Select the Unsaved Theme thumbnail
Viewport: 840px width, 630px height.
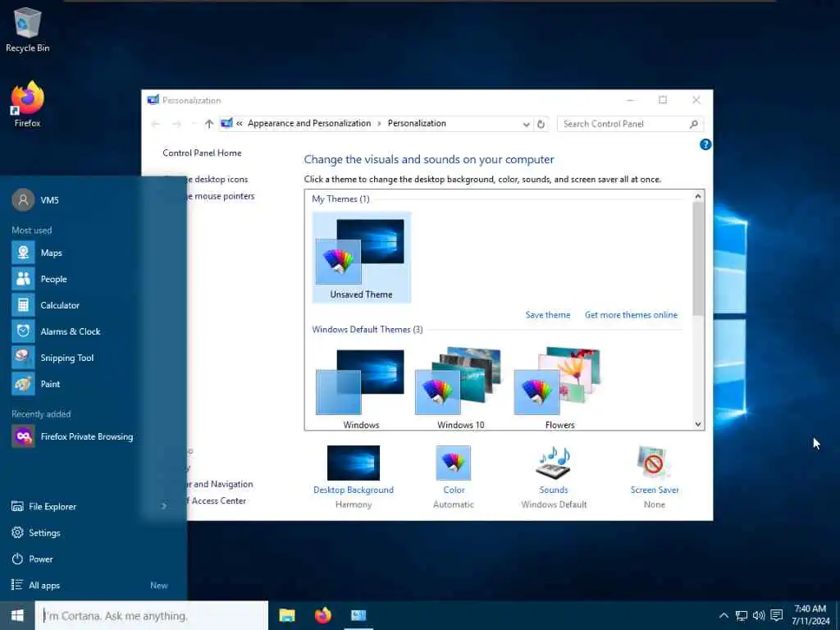(362, 258)
